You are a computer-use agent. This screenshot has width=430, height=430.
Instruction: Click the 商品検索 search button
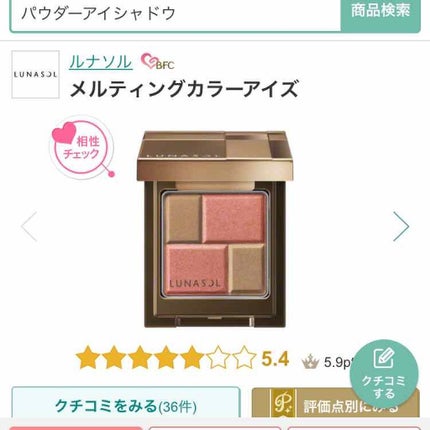(x=380, y=14)
